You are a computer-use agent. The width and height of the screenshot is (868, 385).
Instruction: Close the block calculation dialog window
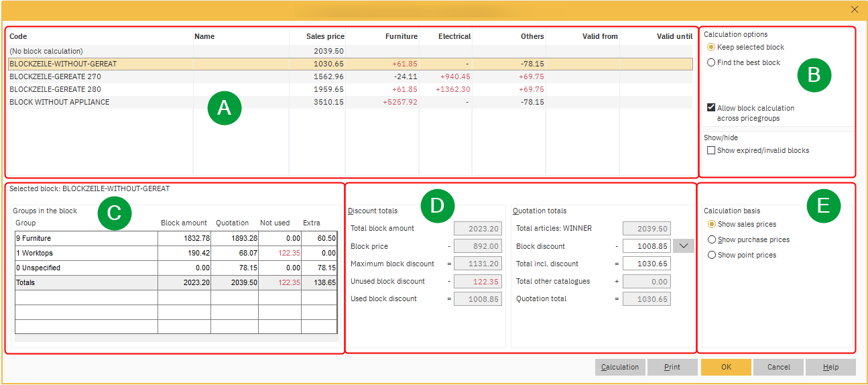[x=854, y=9]
